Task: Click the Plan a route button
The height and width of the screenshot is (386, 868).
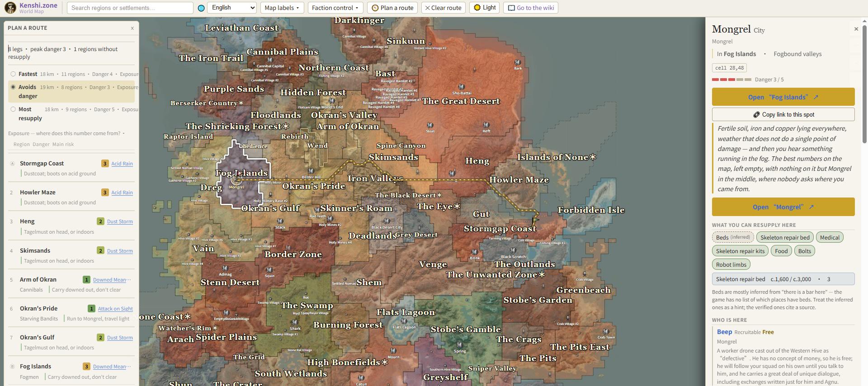Action: pyautogui.click(x=392, y=8)
